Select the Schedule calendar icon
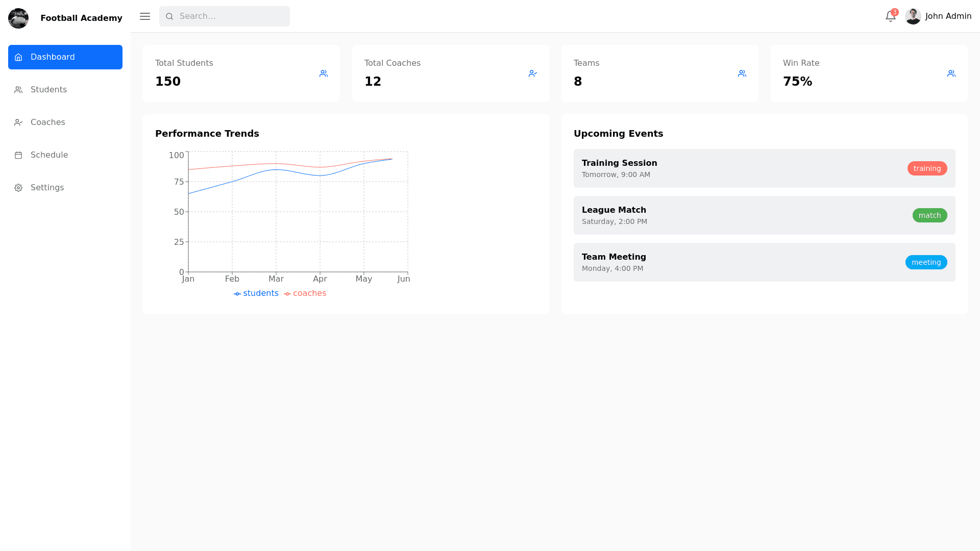This screenshot has width=980, height=551. click(18, 155)
